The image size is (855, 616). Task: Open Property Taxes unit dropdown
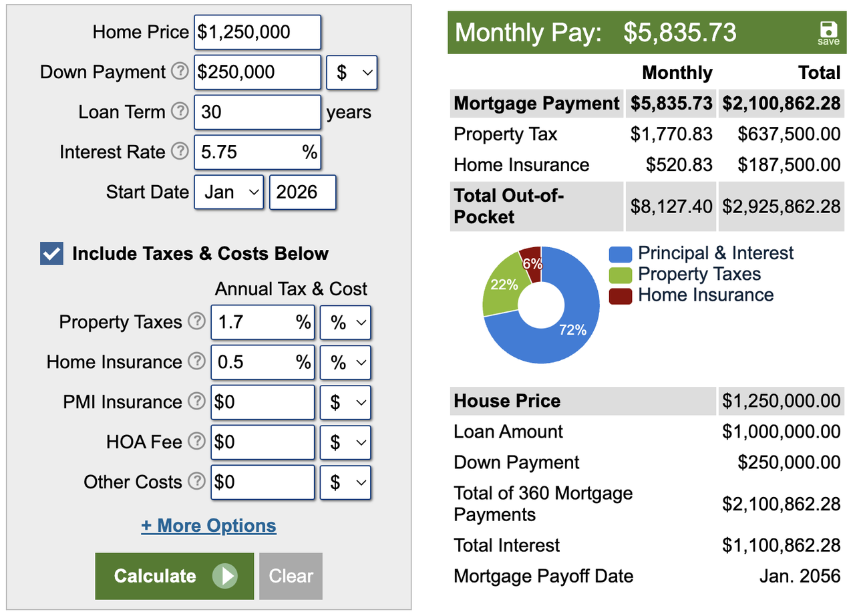tap(345, 323)
